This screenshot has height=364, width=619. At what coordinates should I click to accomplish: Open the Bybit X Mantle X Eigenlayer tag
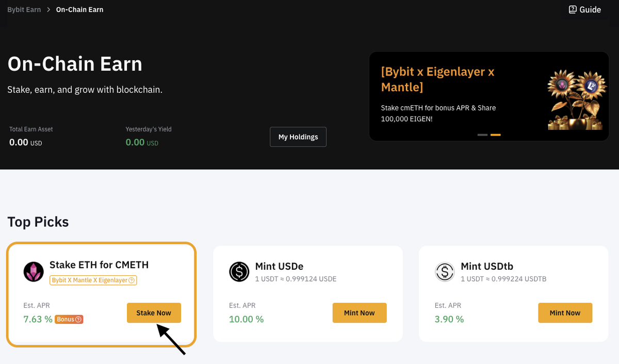click(93, 280)
